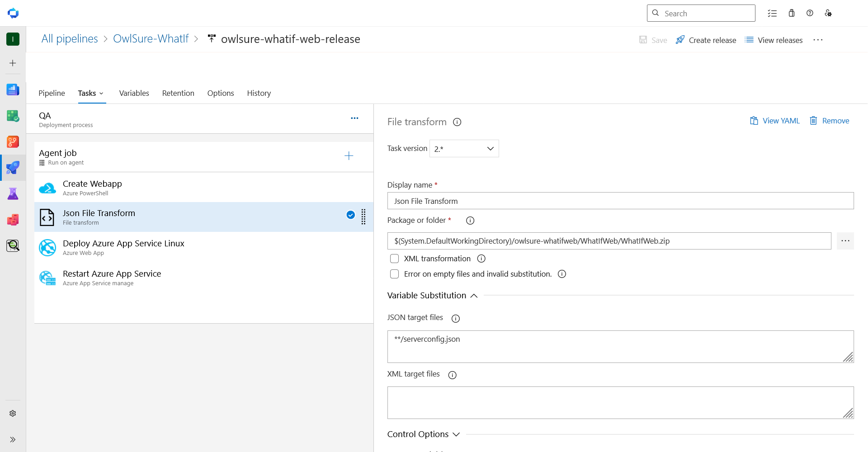Browse package folder with ellipsis button
Screen dimensions: 868x452
tap(845, 241)
